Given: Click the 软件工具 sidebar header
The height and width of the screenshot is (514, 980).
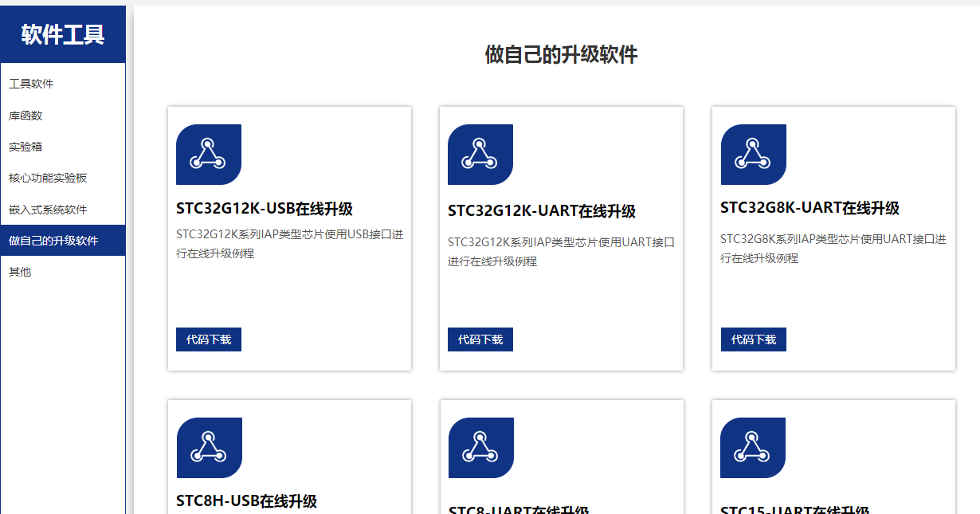Looking at the screenshot, I should (x=63, y=34).
